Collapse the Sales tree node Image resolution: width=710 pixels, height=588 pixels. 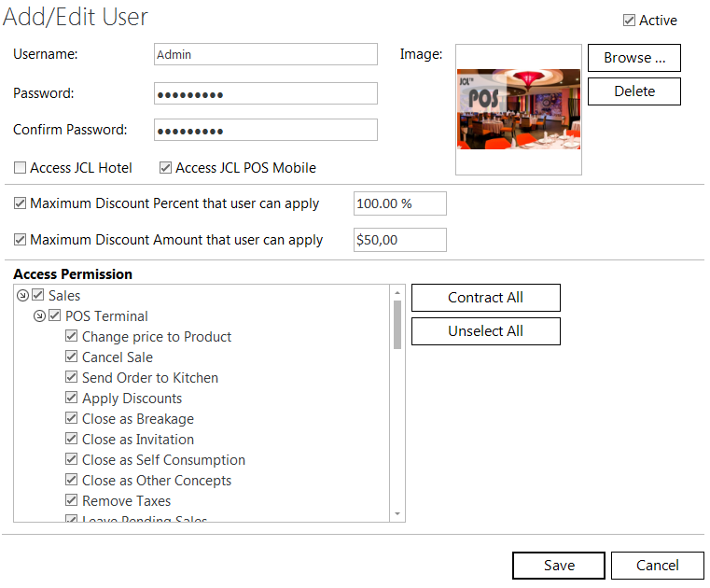22,296
